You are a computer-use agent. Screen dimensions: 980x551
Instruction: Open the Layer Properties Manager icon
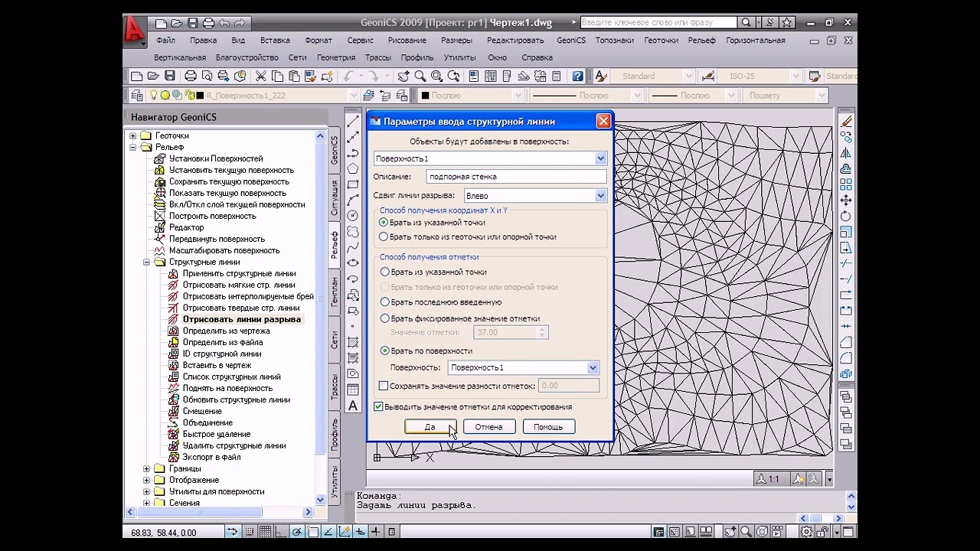(137, 96)
